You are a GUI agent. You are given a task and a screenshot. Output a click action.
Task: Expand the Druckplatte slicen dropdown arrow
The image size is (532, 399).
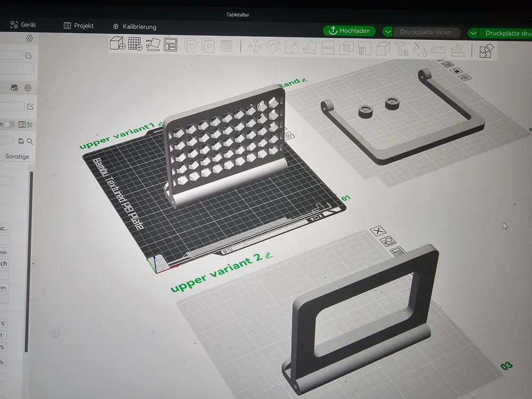coord(387,32)
